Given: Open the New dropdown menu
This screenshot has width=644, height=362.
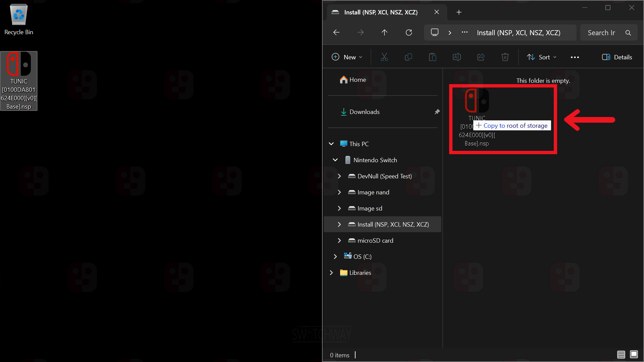Looking at the screenshot, I should 347,57.
